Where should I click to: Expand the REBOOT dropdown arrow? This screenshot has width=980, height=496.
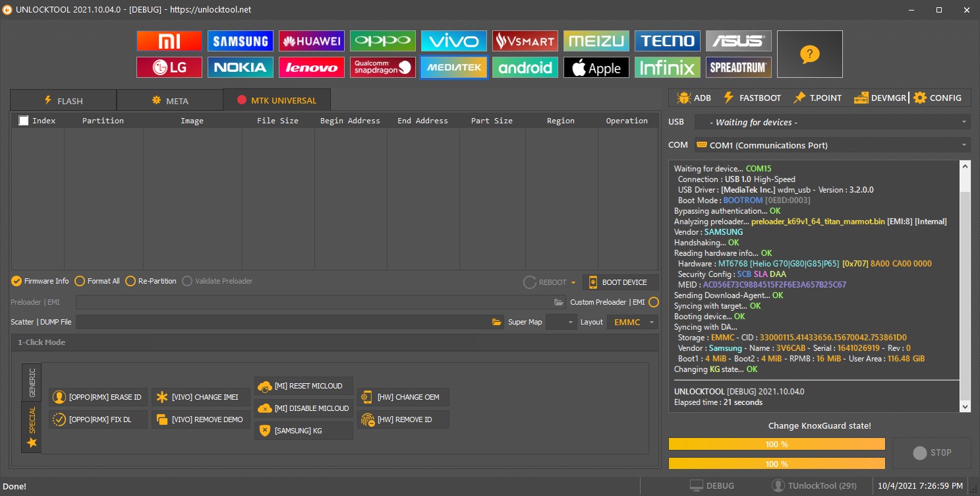tap(573, 282)
